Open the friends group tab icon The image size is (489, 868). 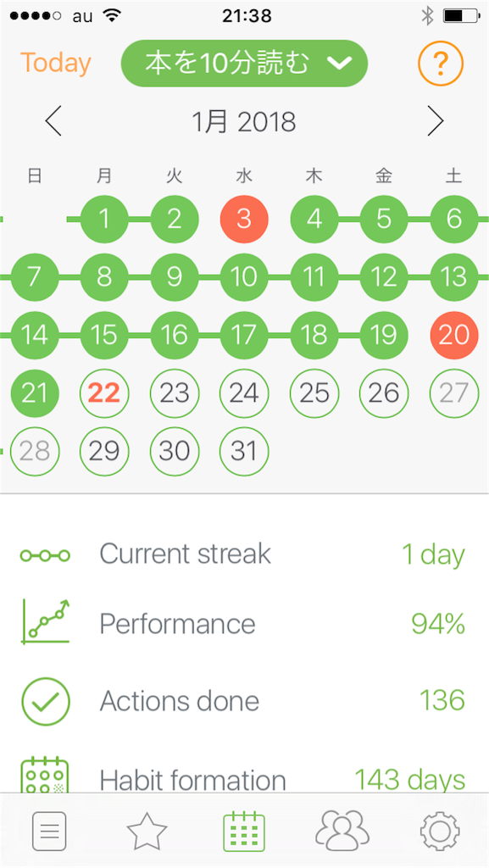(x=342, y=831)
